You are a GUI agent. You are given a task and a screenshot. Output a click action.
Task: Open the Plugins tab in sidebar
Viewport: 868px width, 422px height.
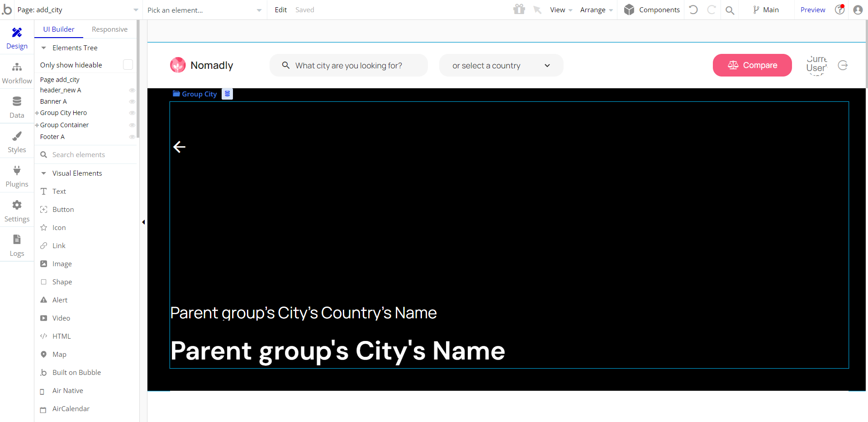(x=17, y=176)
